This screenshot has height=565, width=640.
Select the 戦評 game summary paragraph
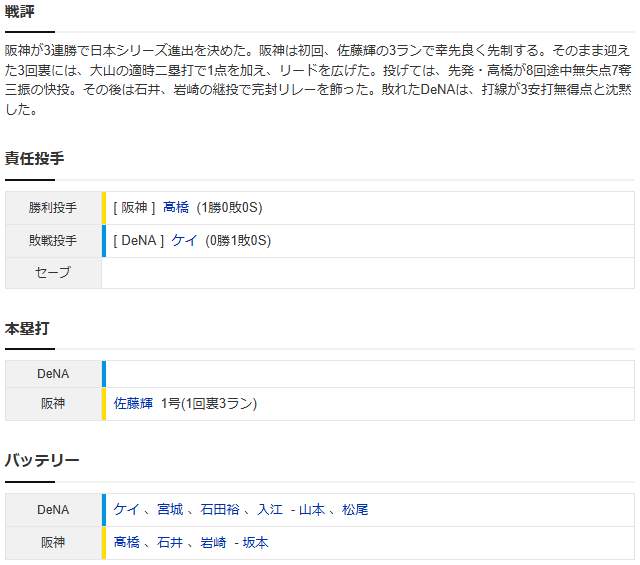click(318, 80)
